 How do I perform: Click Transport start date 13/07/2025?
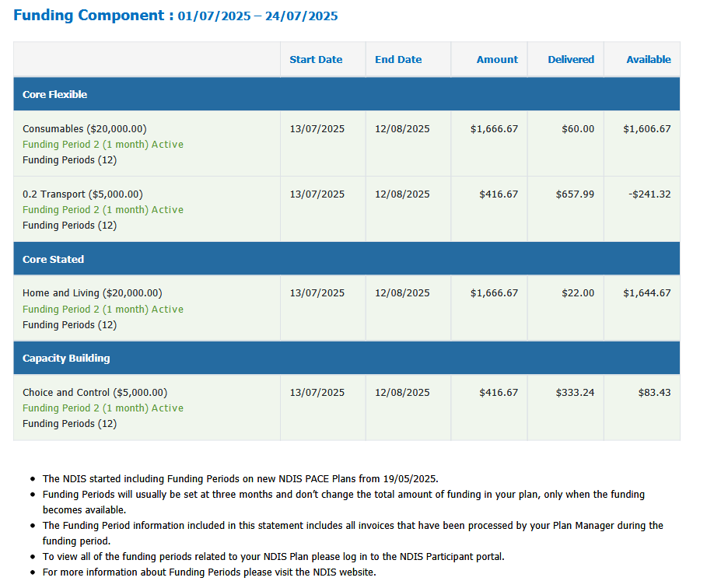tap(317, 194)
